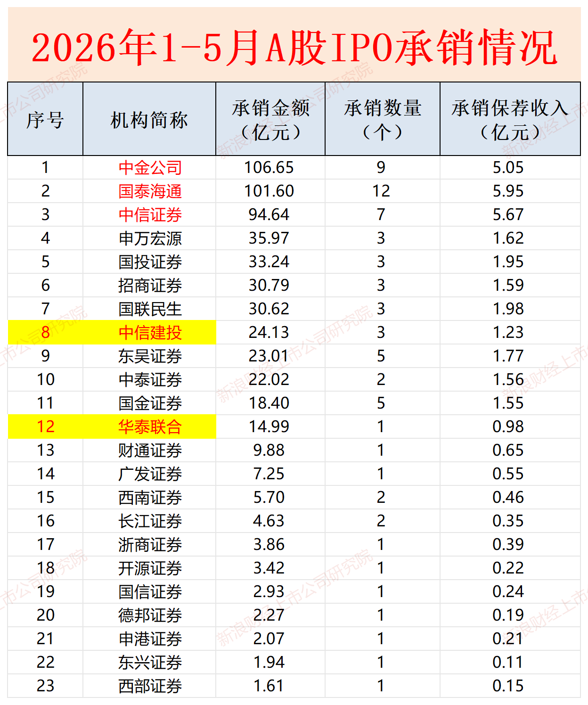Select the 1.23 revenue cell
588x705 pixels.
510,333
